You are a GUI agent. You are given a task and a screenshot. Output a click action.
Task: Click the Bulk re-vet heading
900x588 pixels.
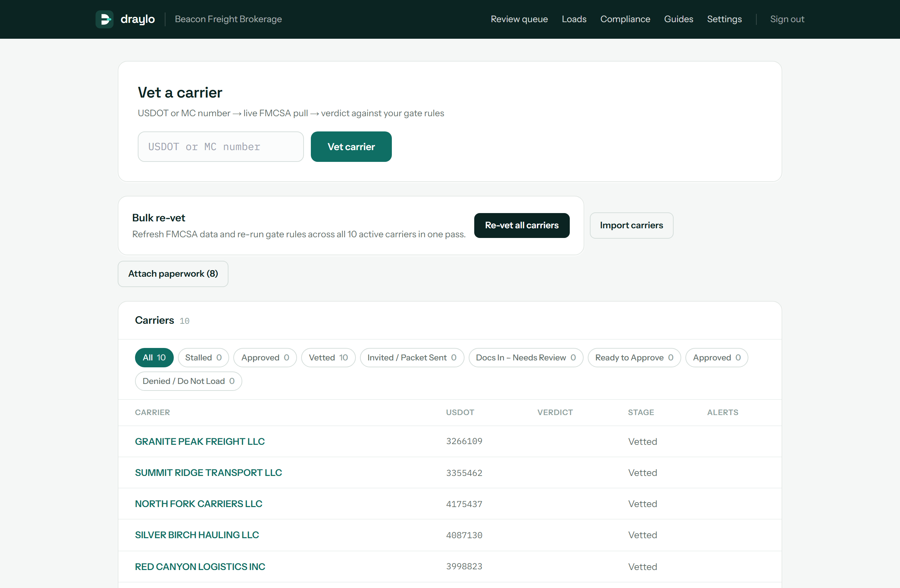pos(159,218)
